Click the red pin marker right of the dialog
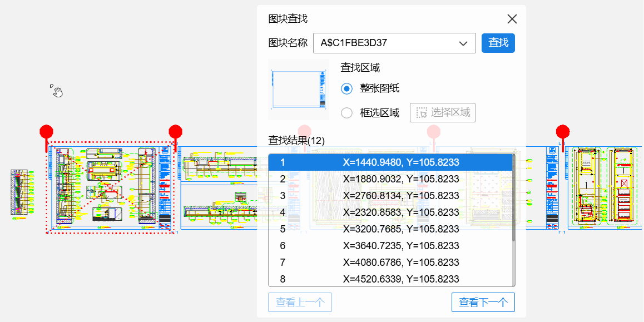This screenshot has height=322, width=644. pyautogui.click(x=563, y=132)
